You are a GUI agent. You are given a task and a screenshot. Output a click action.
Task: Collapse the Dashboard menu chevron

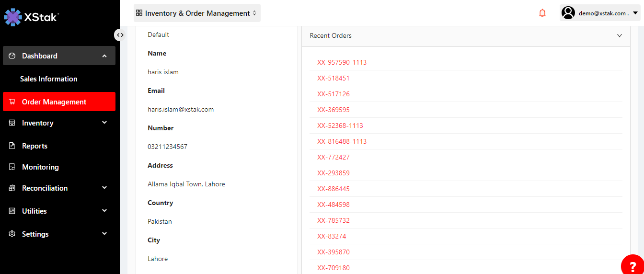click(104, 56)
